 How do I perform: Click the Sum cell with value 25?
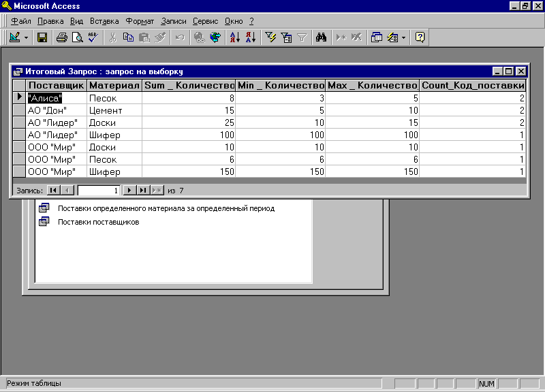pyautogui.click(x=189, y=122)
